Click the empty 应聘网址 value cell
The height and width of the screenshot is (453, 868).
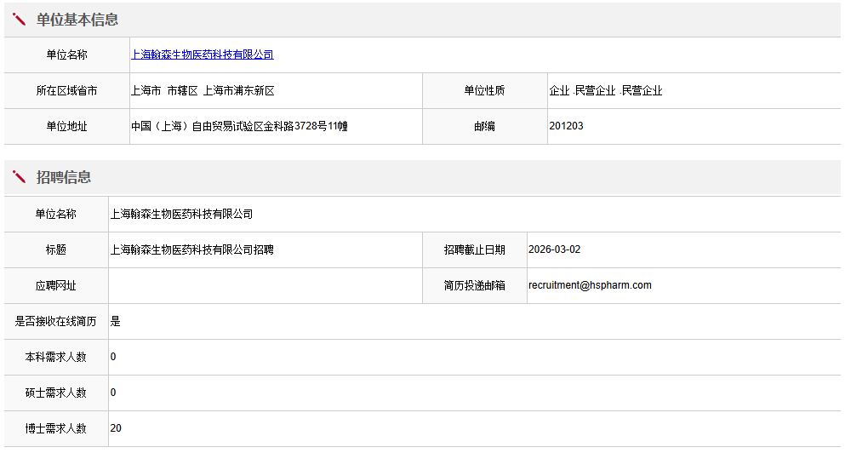point(265,285)
